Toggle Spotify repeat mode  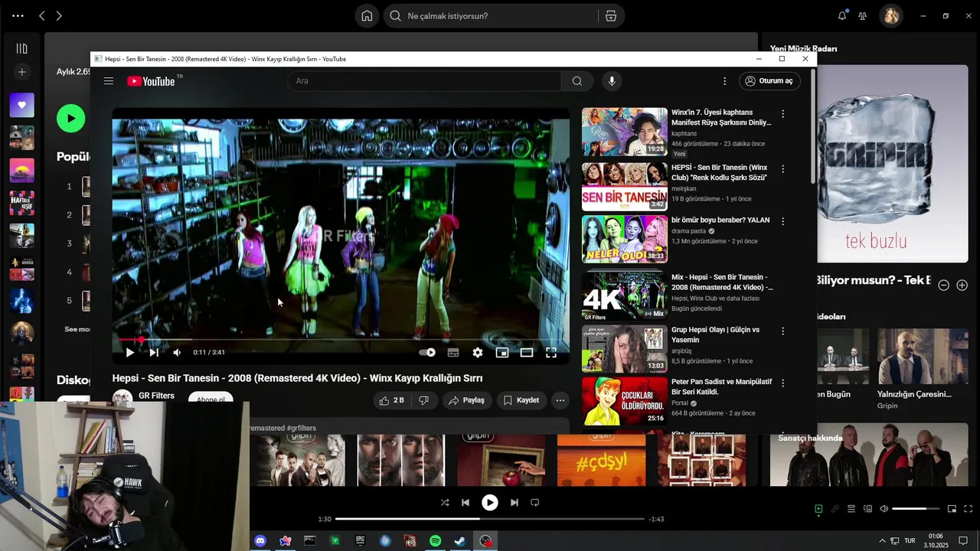pos(535,503)
